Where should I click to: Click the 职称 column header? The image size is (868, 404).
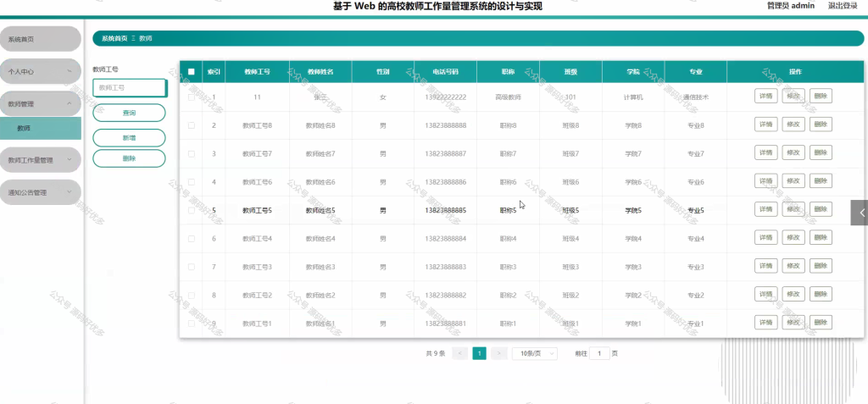[x=509, y=72]
